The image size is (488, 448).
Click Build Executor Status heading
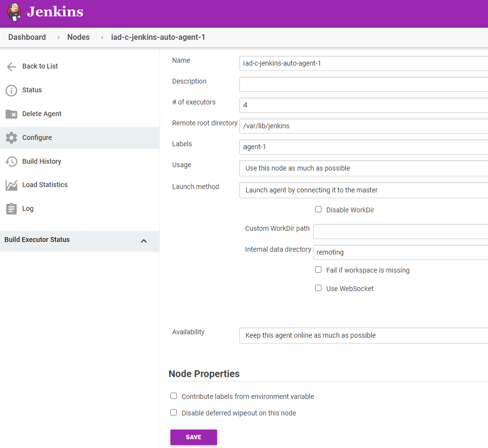click(x=37, y=240)
